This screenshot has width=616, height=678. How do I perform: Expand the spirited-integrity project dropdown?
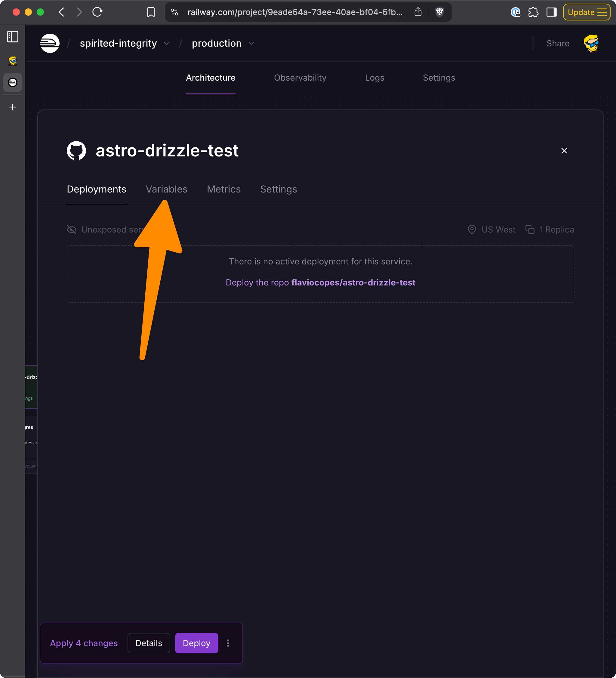pyautogui.click(x=166, y=44)
